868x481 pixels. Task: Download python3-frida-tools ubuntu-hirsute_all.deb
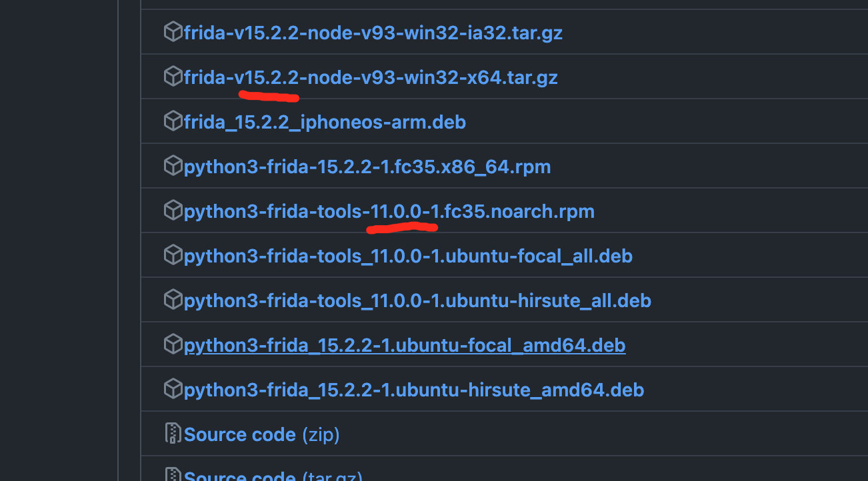coord(417,300)
